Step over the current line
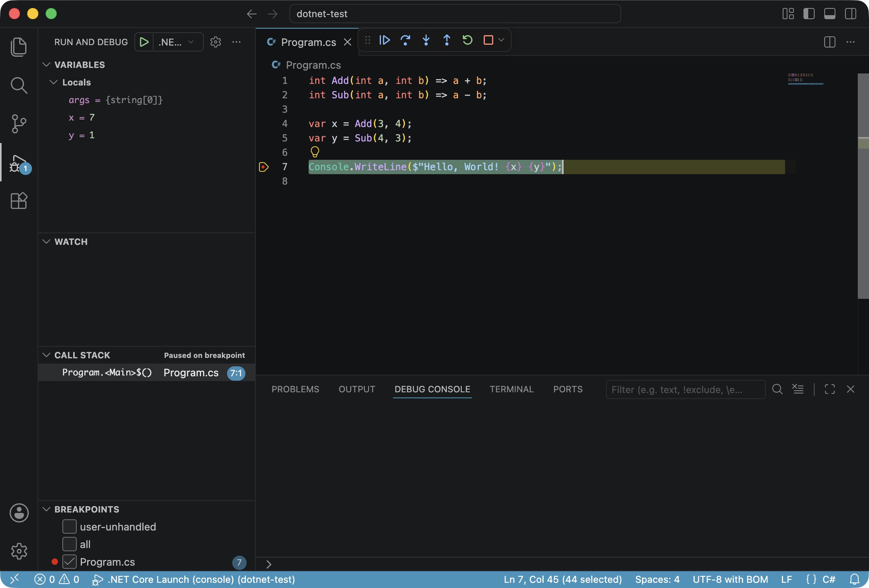 tap(405, 40)
